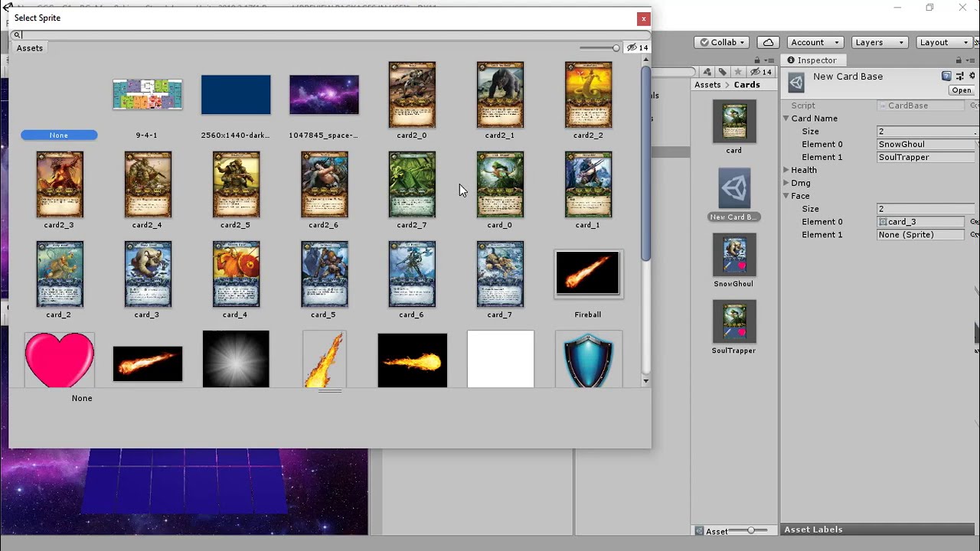The width and height of the screenshot is (980, 551).
Task: Save the Project search as favorite
Action: (738, 72)
